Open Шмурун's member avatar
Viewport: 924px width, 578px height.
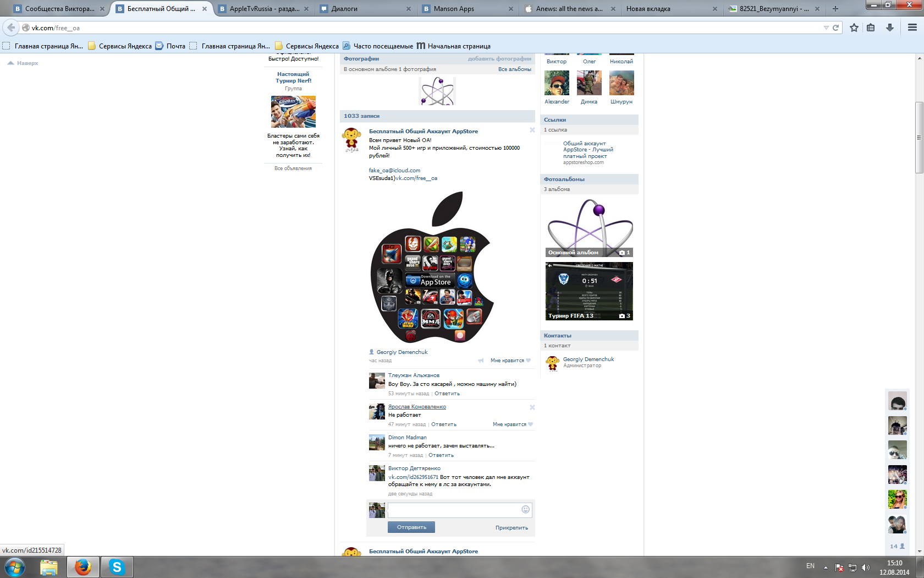tap(621, 83)
